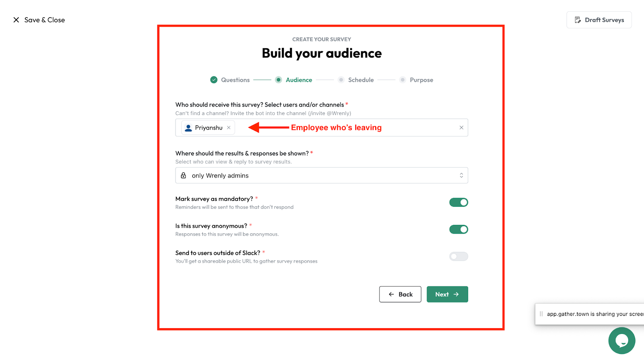Click inside the survey recipients input field
Viewport: 644px width, 360px height.
pos(322,128)
